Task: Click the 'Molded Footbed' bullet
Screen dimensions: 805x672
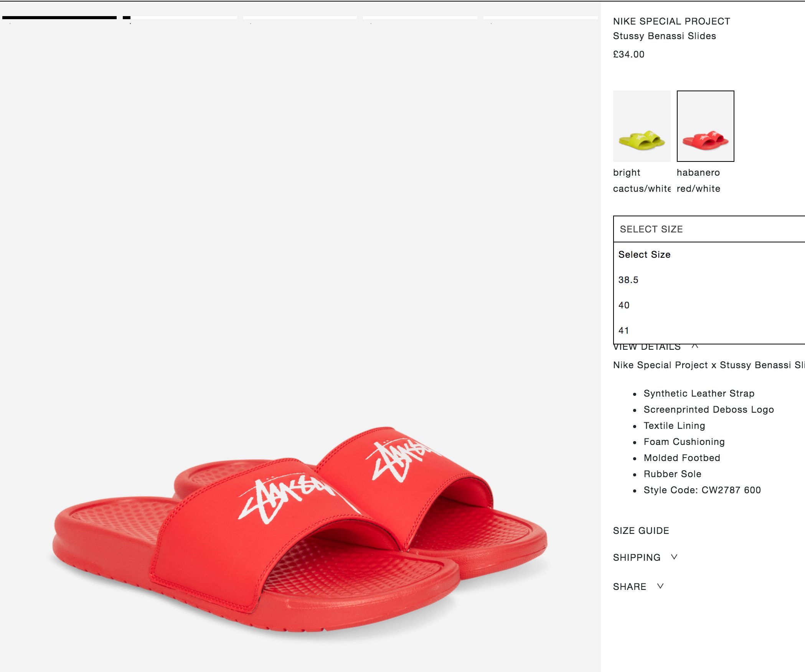Action: [682, 458]
